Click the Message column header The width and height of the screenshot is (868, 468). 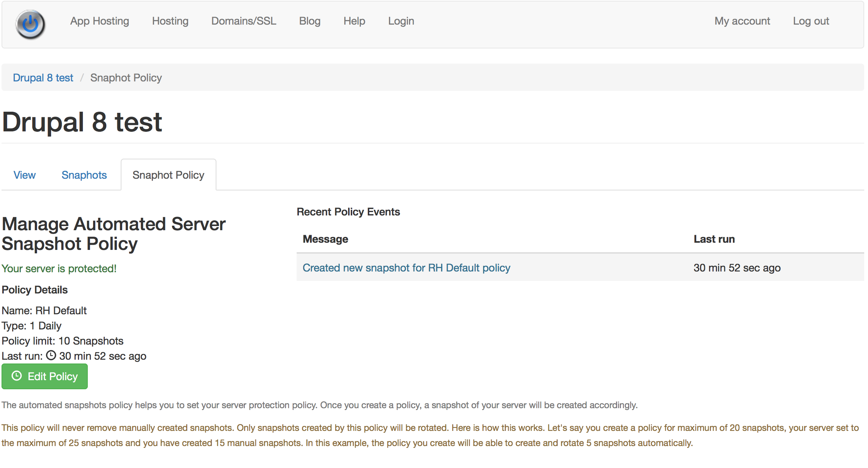pyautogui.click(x=325, y=239)
